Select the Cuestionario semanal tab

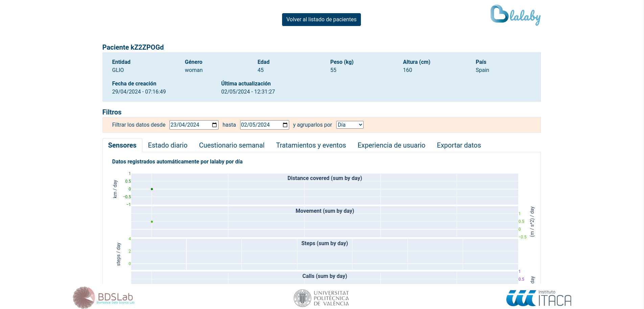coord(232,145)
